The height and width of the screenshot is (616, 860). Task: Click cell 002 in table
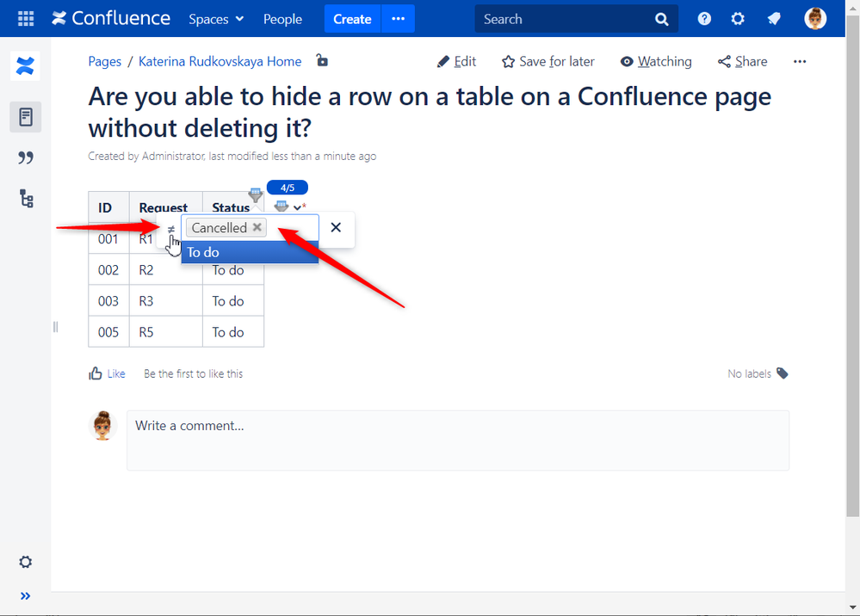click(x=108, y=269)
